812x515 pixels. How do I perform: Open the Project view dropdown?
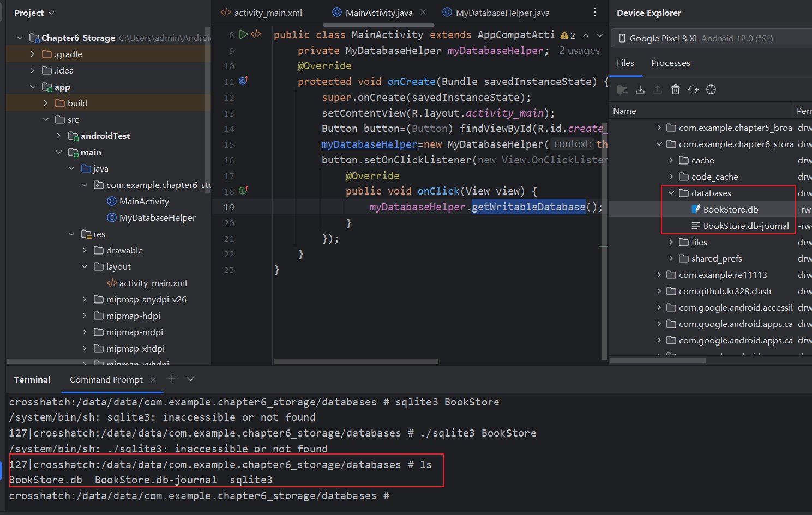(x=34, y=13)
